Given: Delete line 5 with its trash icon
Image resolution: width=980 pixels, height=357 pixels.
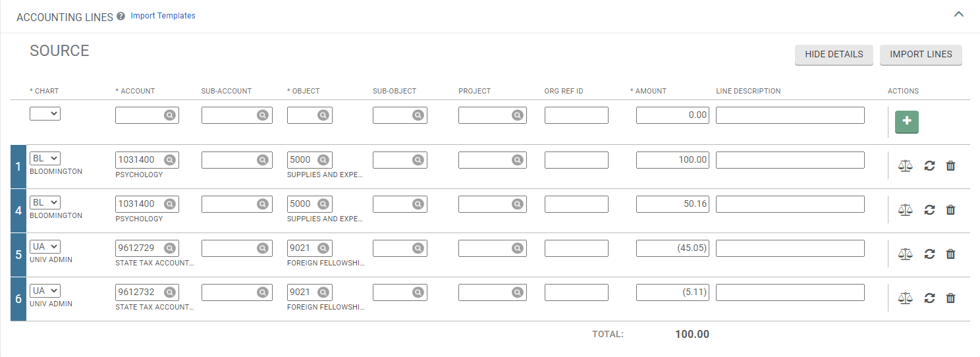Looking at the screenshot, I should (x=950, y=254).
